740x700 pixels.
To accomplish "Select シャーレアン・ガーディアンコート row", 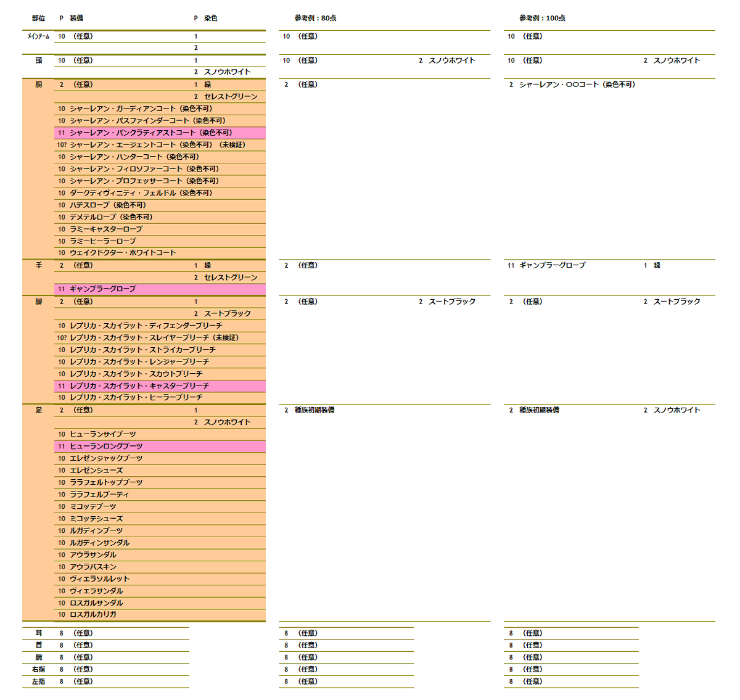I will (160, 109).
